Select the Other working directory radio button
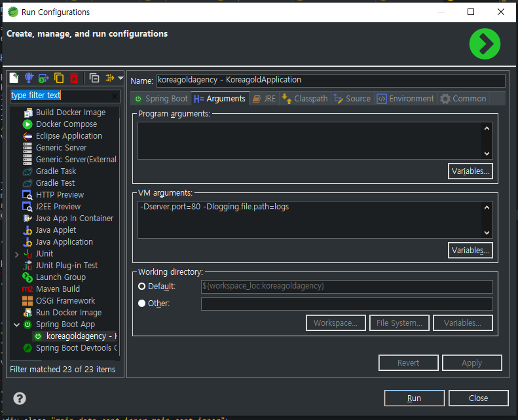The image size is (518, 420). (x=141, y=303)
